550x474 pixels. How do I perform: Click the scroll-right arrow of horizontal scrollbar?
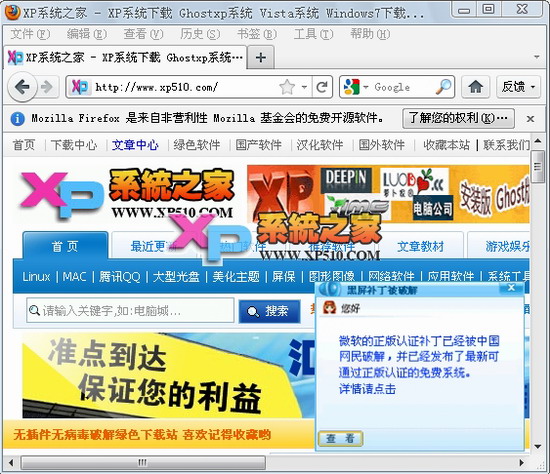[522, 463]
